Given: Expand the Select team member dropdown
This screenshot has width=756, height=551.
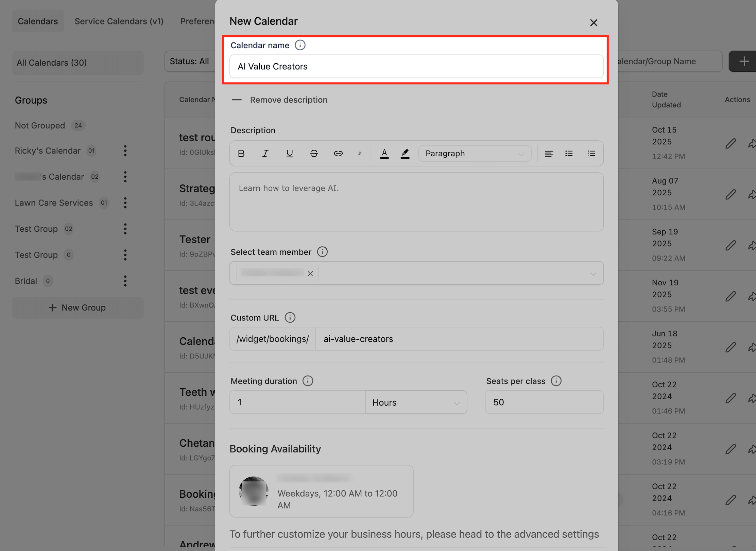Looking at the screenshot, I should tap(593, 274).
